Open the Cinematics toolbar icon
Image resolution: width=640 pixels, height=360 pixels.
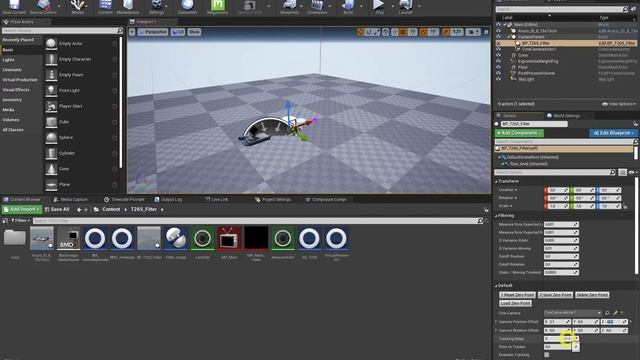tap(317, 5)
